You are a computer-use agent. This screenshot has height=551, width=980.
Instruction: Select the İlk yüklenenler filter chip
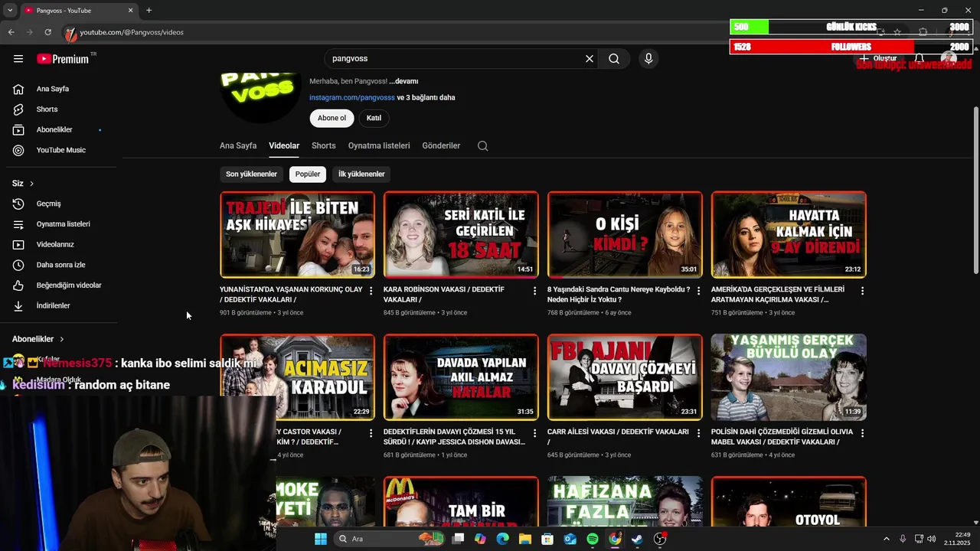tap(361, 174)
